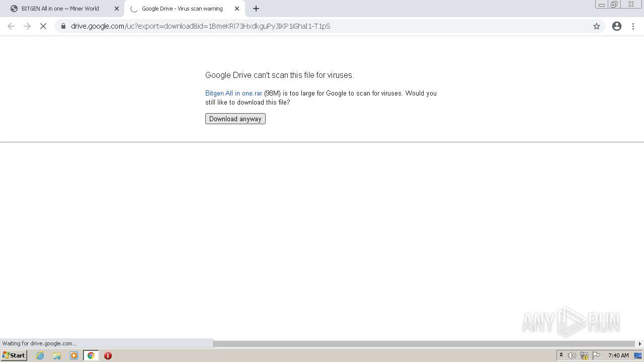Select Chrome icon in taskbar
This screenshot has width=644, height=362.
point(91,355)
